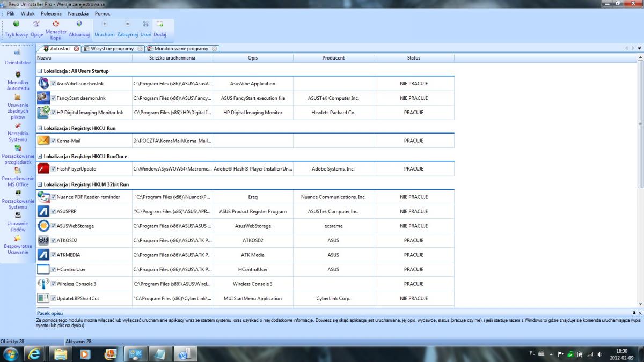644x362 pixels.
Task: Launch Internet Explorer from taskbar
Action: [35, 353]
